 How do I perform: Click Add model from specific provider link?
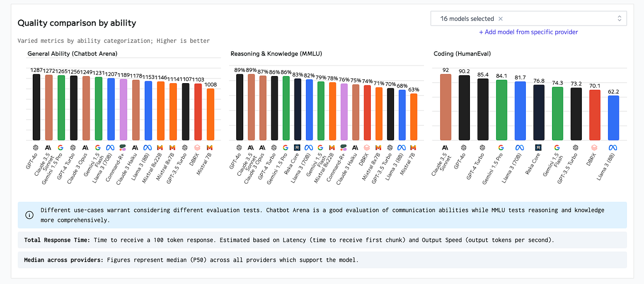pos(528,32)
